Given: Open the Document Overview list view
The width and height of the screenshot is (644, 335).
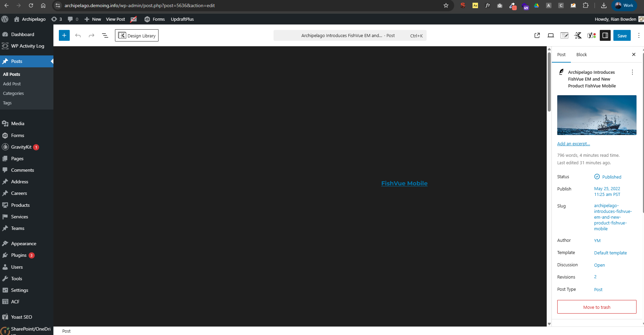Looking at the screenshot, I should point(105,35).
